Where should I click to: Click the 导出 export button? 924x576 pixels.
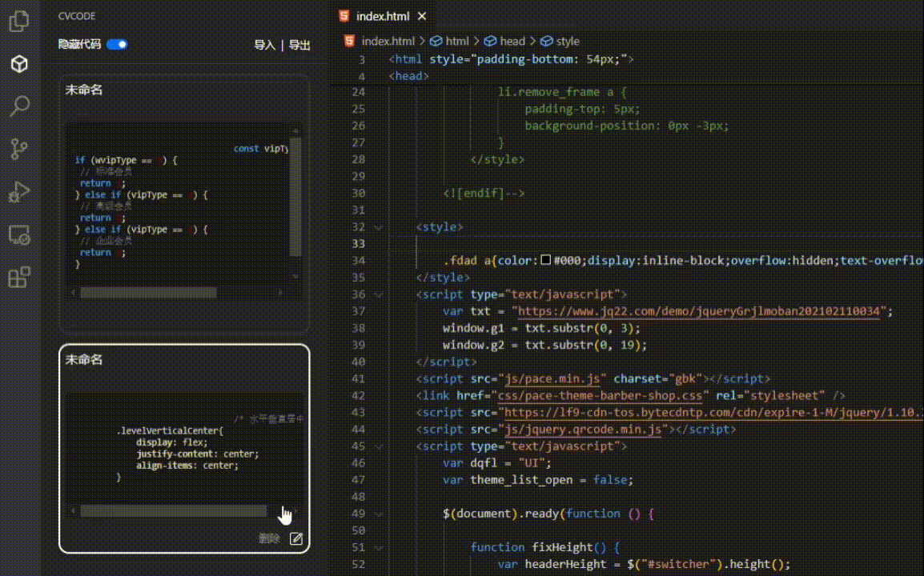(299, 45)
